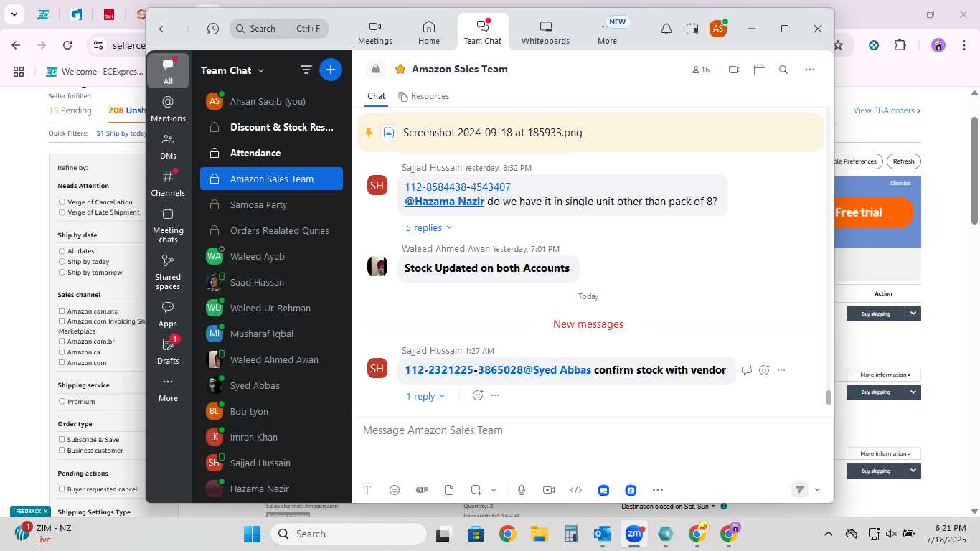The height and width of the screenshot is (551, 980).
Task: Open Channels in the Zoom sidebar
Action: coord(168,183)
